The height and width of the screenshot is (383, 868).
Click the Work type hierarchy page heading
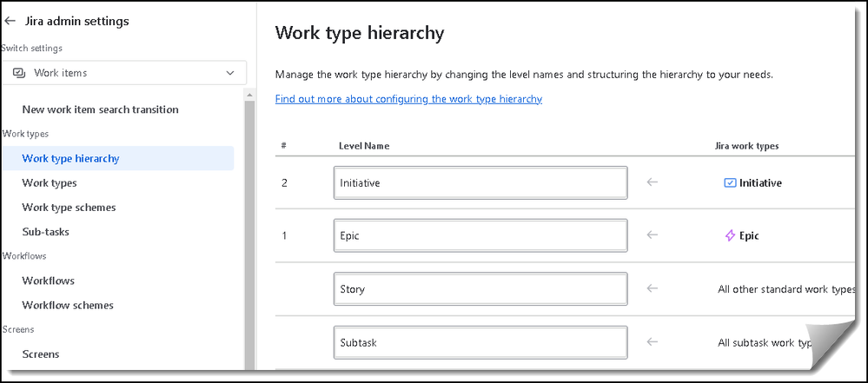pos(360,33)
